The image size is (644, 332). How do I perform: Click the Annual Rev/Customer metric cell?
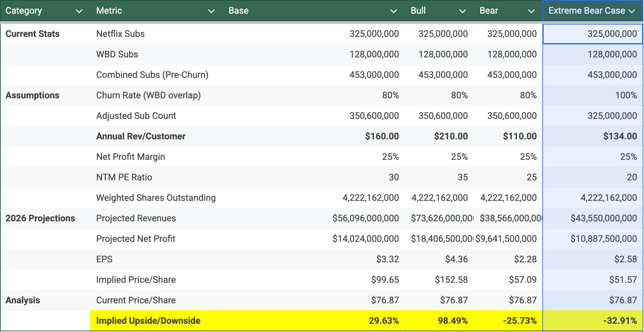157,136
